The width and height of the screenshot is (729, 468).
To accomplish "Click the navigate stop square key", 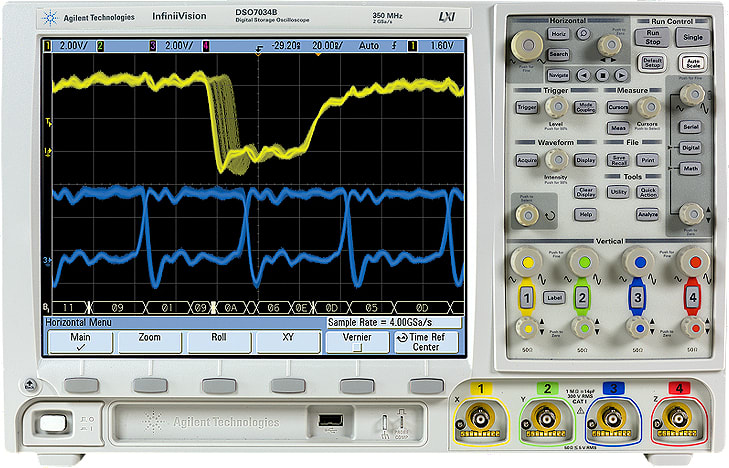I will pos(603,75).
